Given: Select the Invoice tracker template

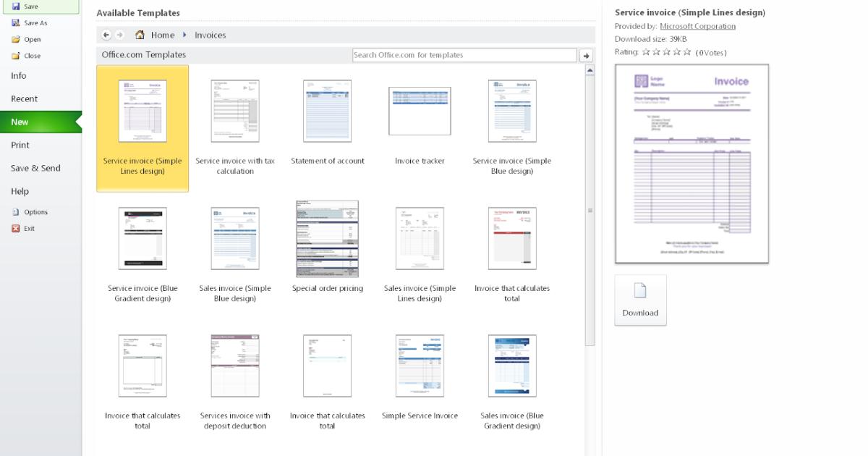Looking at the screenshot, I should [x=420, y=111].
